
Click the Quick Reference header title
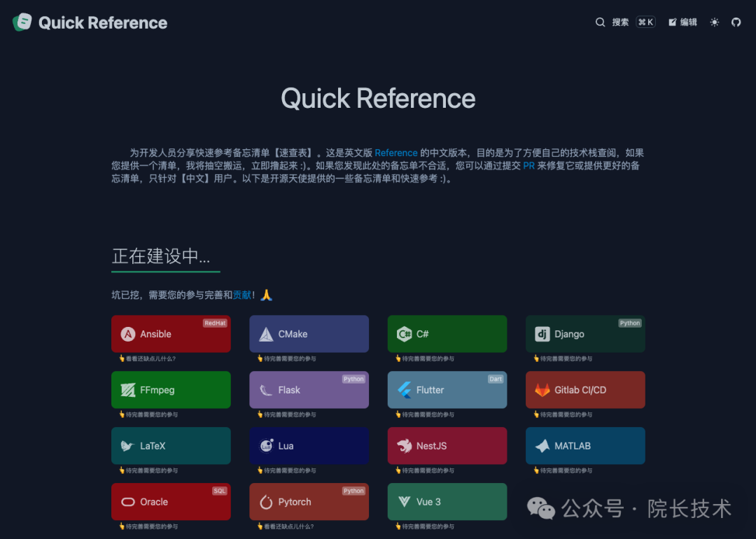pos(103,22)
